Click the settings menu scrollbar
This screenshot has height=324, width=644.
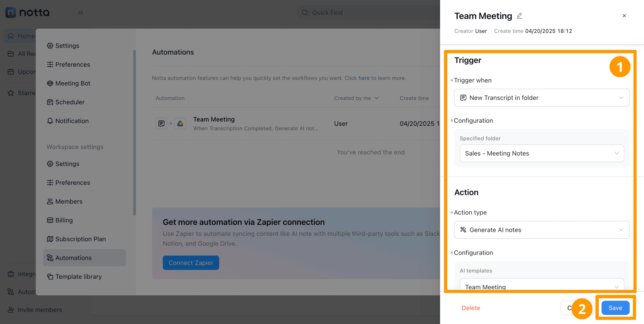click(x=134, y=133)
